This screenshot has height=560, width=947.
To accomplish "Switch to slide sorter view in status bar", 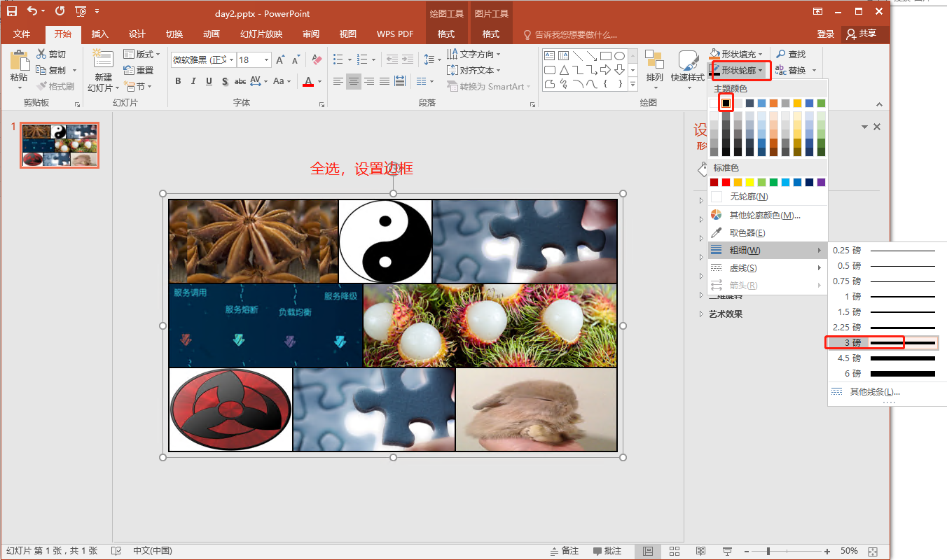I will coord(675,551).
